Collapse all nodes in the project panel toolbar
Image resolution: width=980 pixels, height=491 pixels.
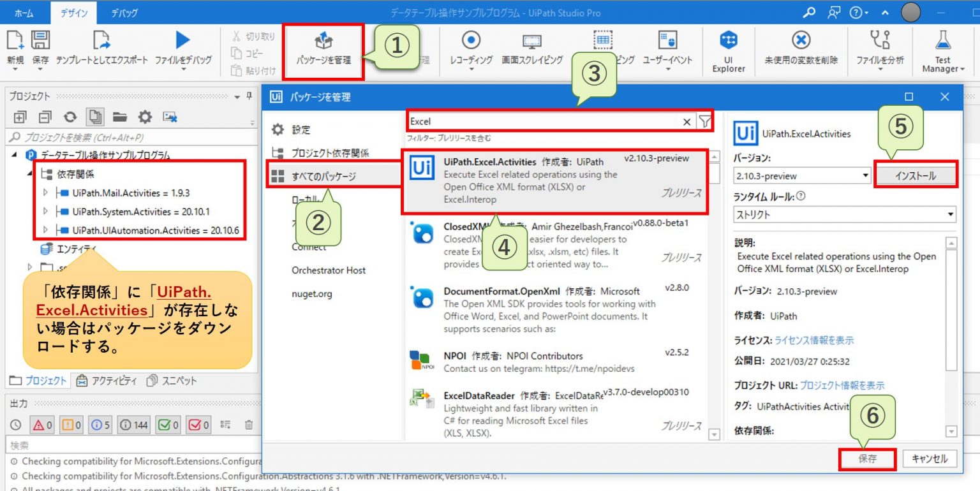click(45, 117)
